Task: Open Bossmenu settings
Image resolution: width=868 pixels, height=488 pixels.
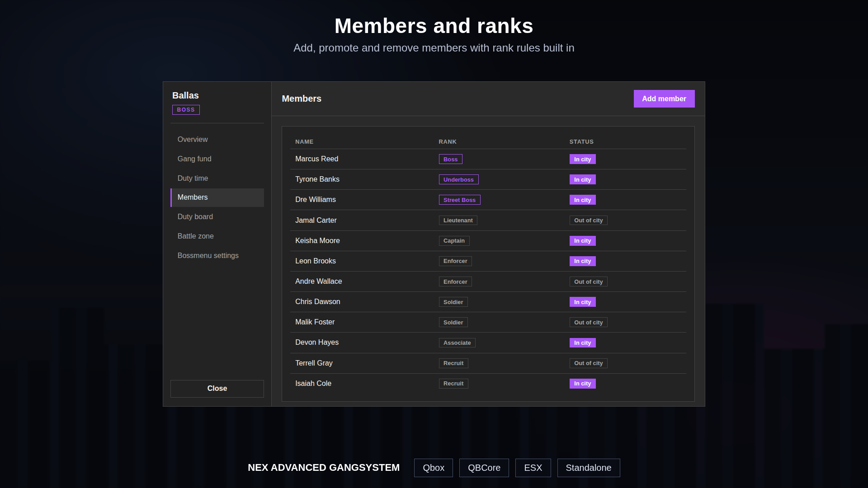Action: 217,256
